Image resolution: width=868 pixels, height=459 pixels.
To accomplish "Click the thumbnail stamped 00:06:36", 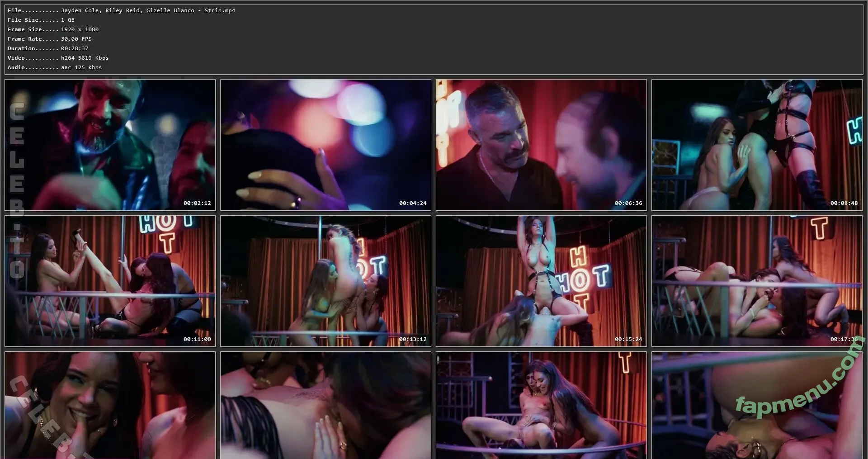I will (541, 145).
